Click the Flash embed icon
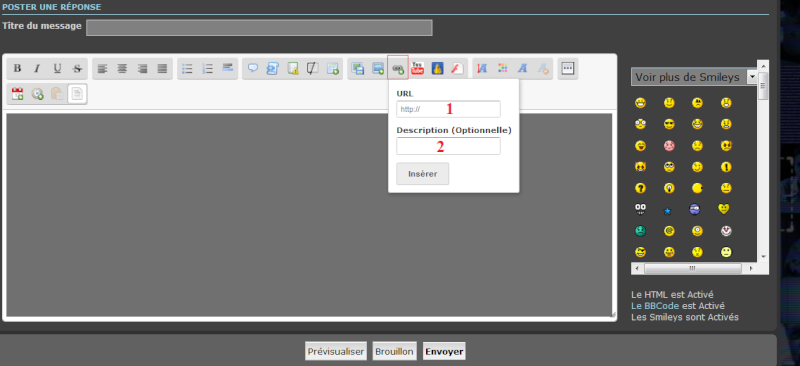 (x=458, y=68)
